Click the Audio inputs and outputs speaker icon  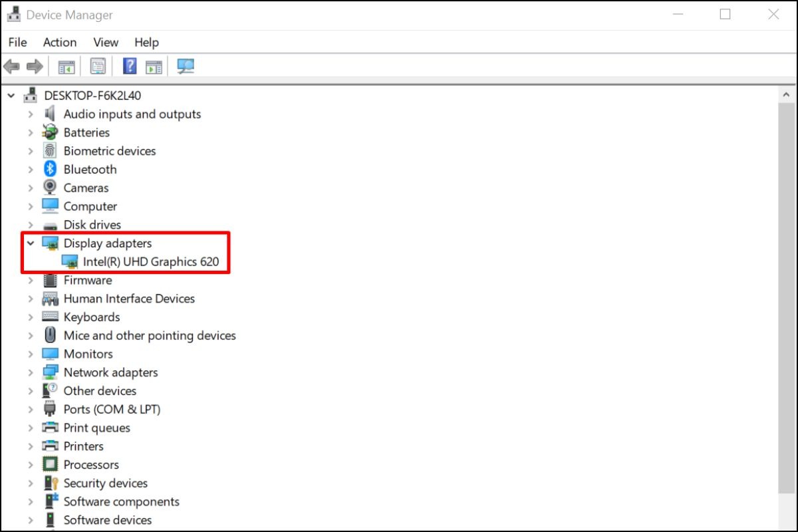point(51,114)
